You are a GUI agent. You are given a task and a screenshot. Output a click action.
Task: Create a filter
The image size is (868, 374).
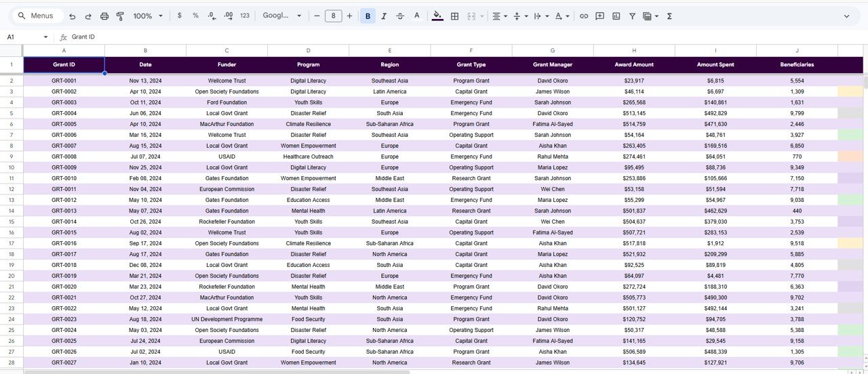632,16
